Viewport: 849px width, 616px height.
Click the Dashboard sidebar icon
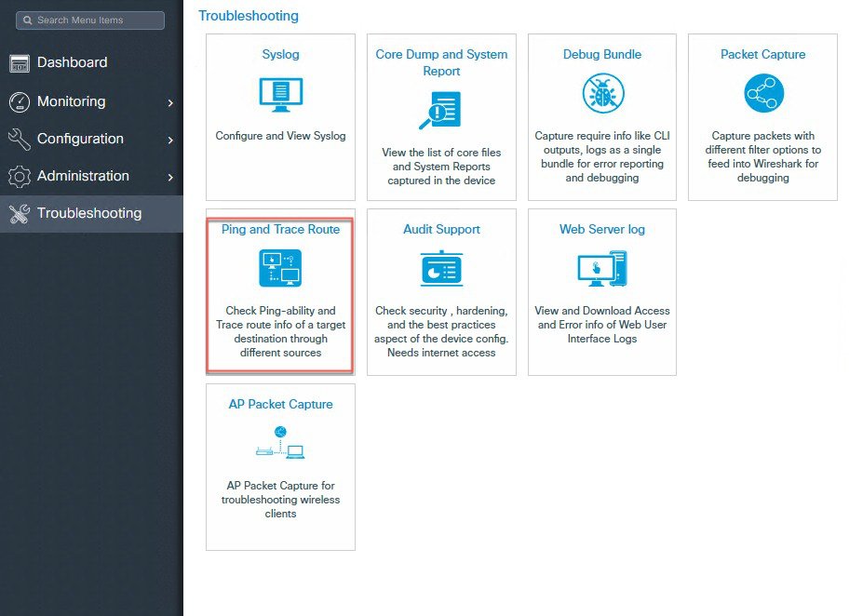[x=20, y=63]
